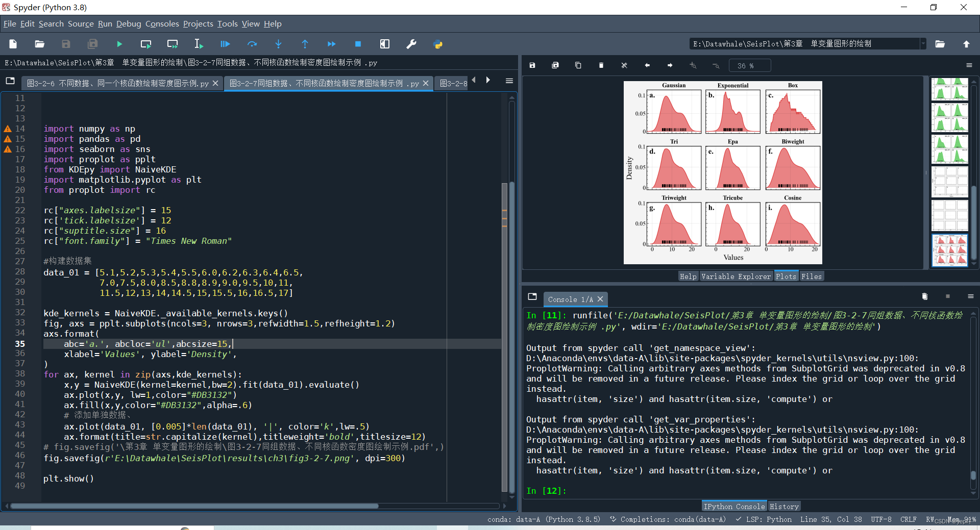Step into function in debugger
The image size is (980, 530).
(279, 44)
